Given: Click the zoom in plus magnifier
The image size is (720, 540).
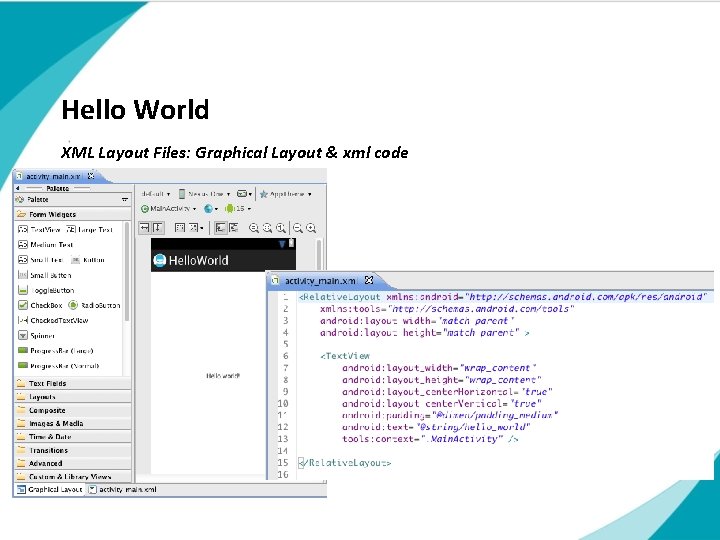Looking at the screenshot, I should (x=311, y=228).
